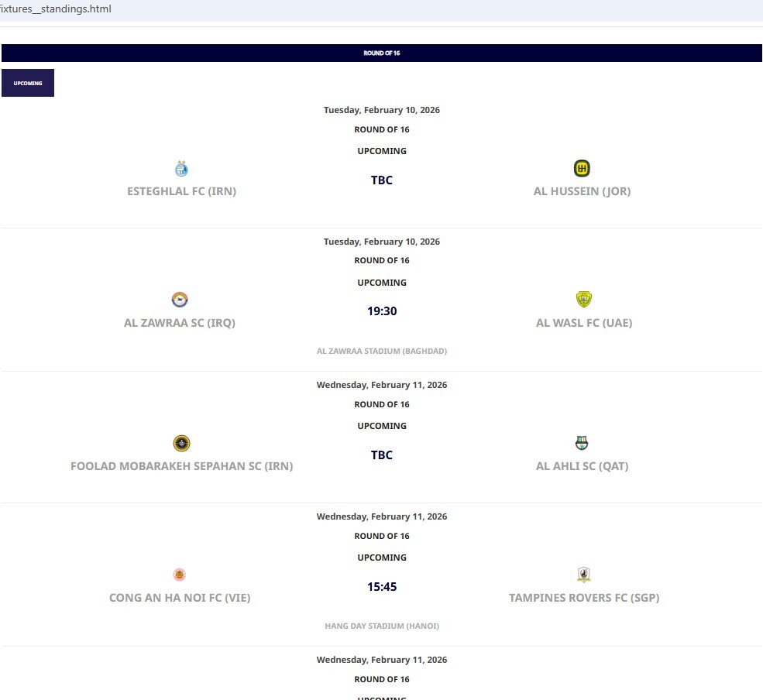763x700 pixels.
Task: Open Al Ahli SC (QAT) team page
Action: point(582,466)
